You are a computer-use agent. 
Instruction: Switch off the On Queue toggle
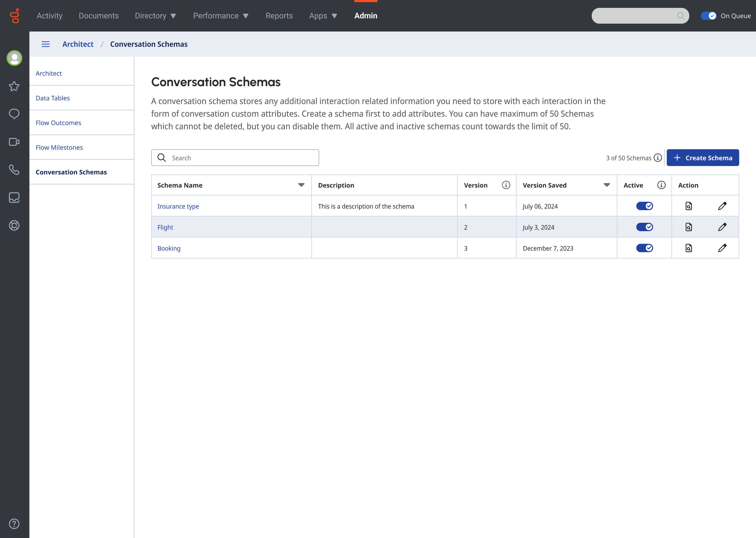708,15
